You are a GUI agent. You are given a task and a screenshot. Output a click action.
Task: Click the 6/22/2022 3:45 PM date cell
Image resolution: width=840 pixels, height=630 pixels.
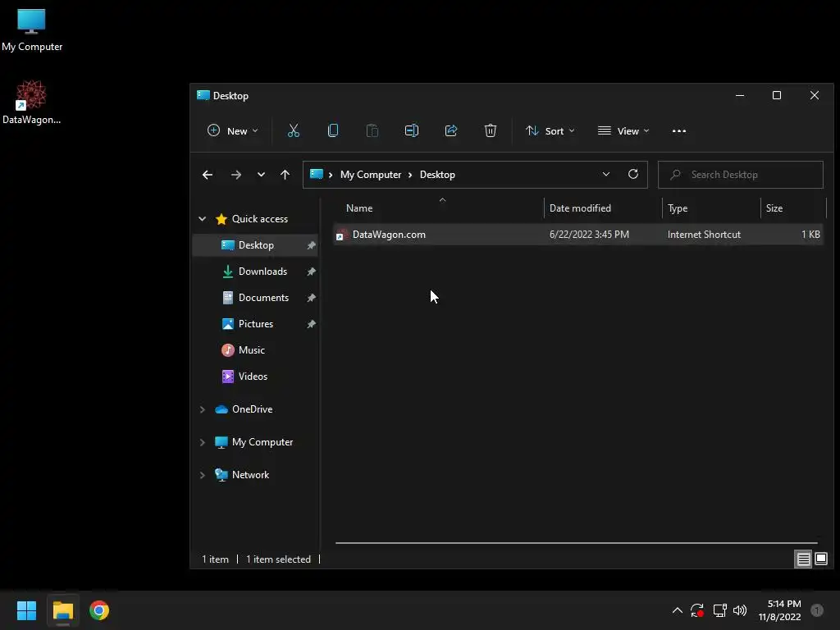pos(589,235)
